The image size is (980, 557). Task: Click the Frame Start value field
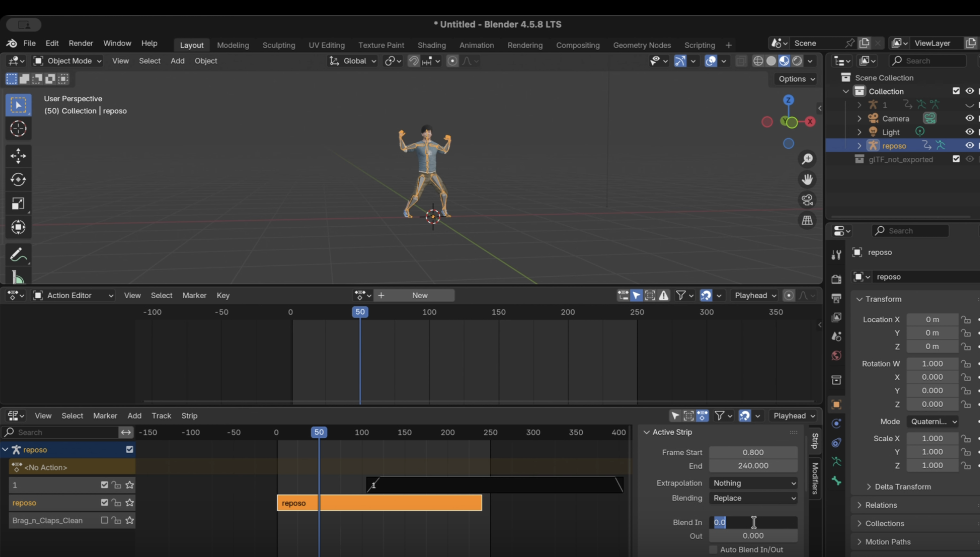coord(753,452)
